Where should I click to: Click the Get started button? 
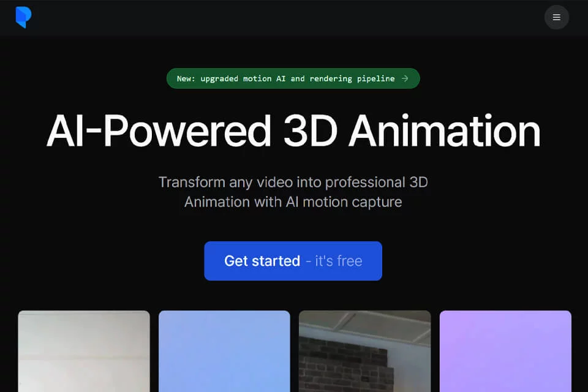click(293, 261)
